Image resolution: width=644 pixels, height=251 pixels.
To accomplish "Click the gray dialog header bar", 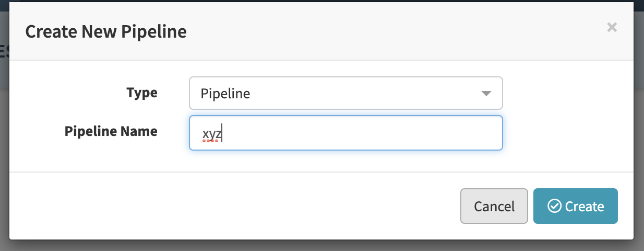I will click(365, 31).
